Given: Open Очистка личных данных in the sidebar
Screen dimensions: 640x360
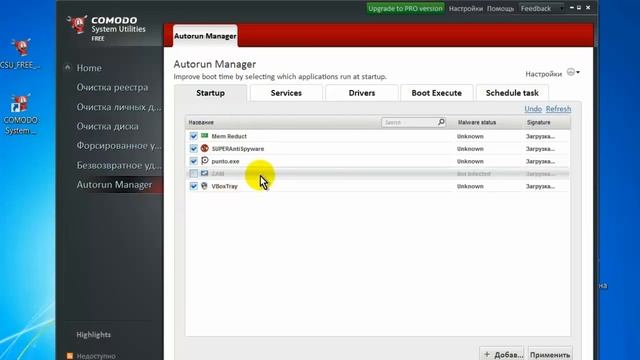Looking at the screenshot, I should pyautogui.click(x=119, y=107).
